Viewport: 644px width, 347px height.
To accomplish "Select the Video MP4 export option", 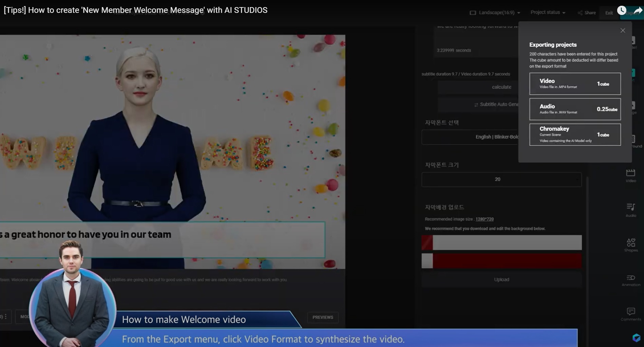I will tap(575, 84).
